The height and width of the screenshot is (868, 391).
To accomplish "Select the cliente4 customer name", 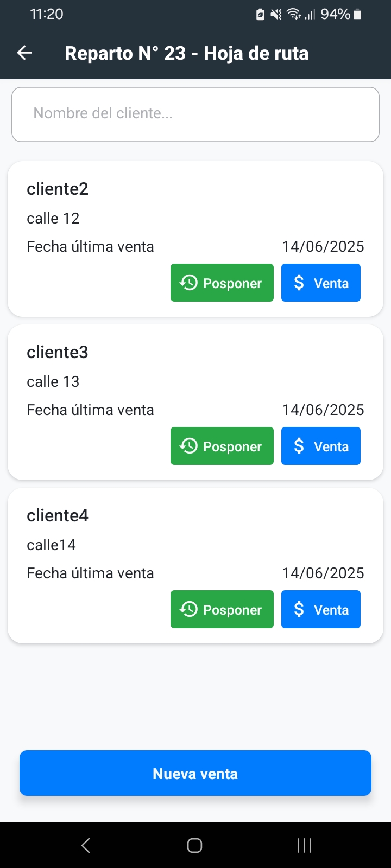I will (x=58, y=515).
